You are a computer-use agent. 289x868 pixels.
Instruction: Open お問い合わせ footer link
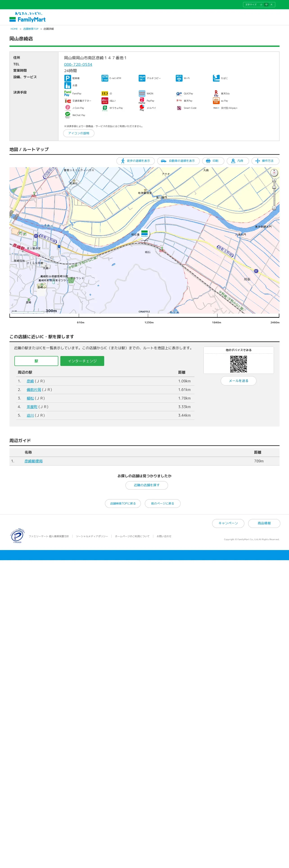click(x=164, y=536)
